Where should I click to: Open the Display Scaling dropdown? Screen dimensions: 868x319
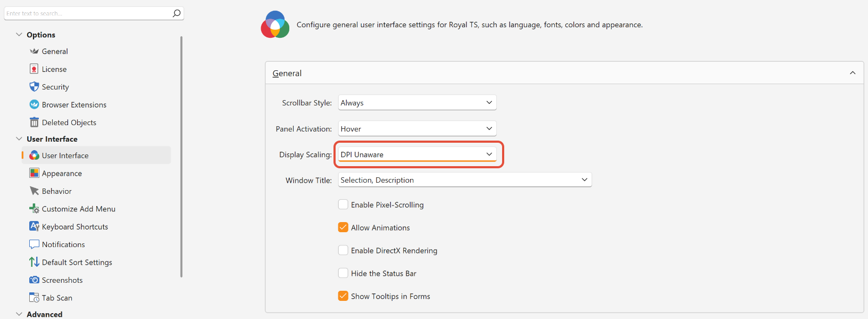pos(417,154)
